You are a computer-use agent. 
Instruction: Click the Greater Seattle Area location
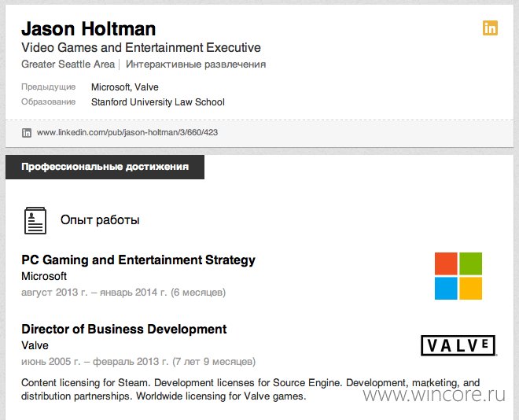tap(68, 64)
